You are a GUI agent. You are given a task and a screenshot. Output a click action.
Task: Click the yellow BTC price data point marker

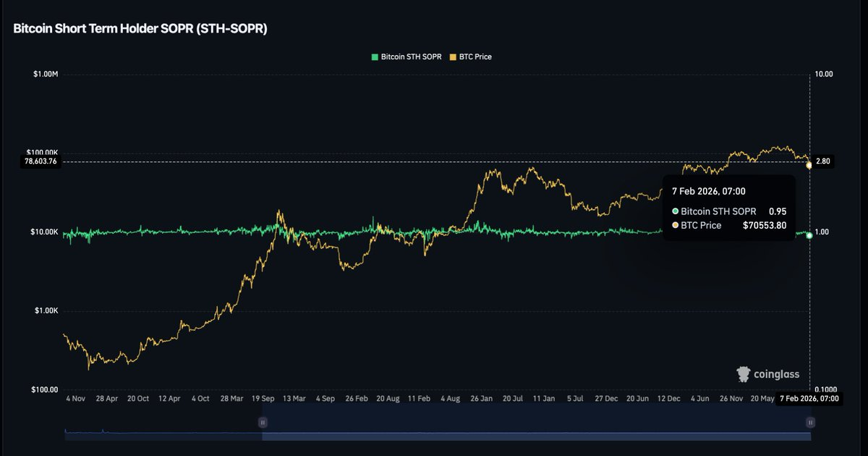pyautogui.click(x=809, y=165)
